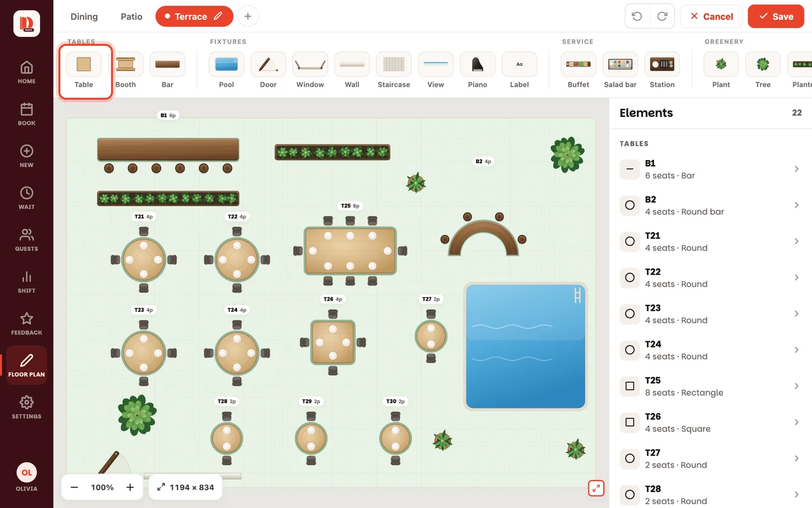Image resolution: width=812 pixels, height=508 pixels.
Task: Open T21 element details chevron
Action: (796, 241)
